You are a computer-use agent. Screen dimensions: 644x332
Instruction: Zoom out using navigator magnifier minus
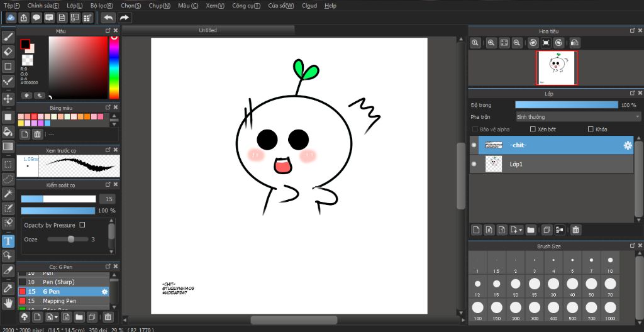coord(517,43)
